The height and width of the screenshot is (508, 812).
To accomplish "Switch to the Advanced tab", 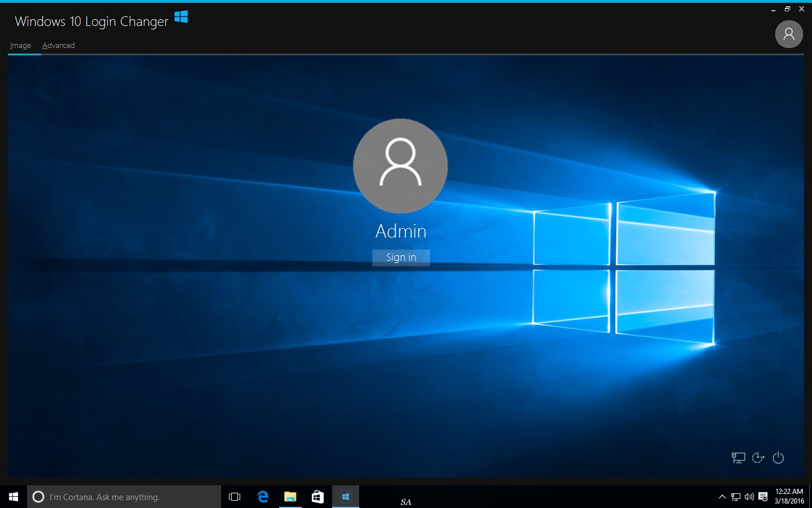I will pyautogui.click(x=59, y=46).
